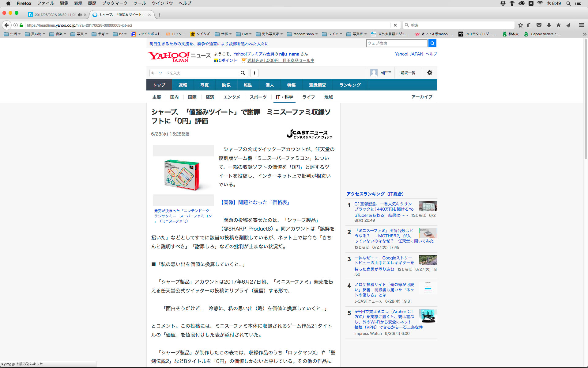588x368 pixels.
Task: Open the Firefox hamburger menu
Action: click(x=581, y=25)
